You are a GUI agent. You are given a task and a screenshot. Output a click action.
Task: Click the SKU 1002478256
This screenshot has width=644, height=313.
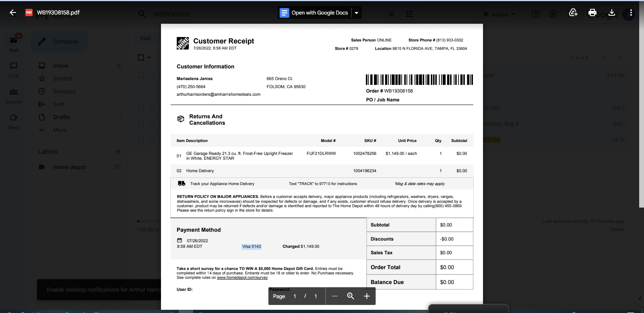click(365, 154)
